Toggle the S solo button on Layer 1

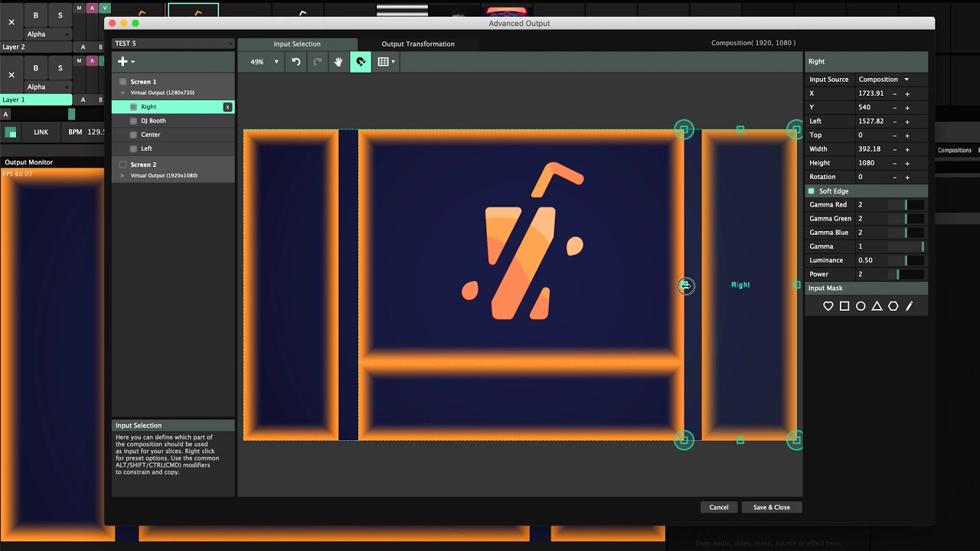[60, 68]
